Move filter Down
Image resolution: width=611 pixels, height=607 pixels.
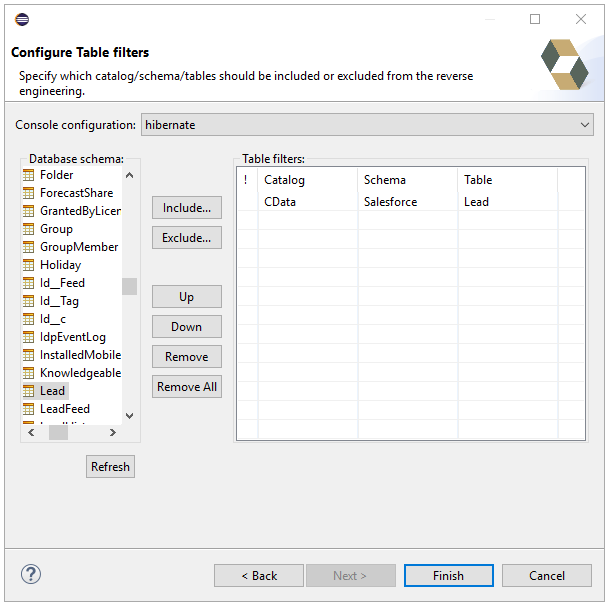[187, 326]
